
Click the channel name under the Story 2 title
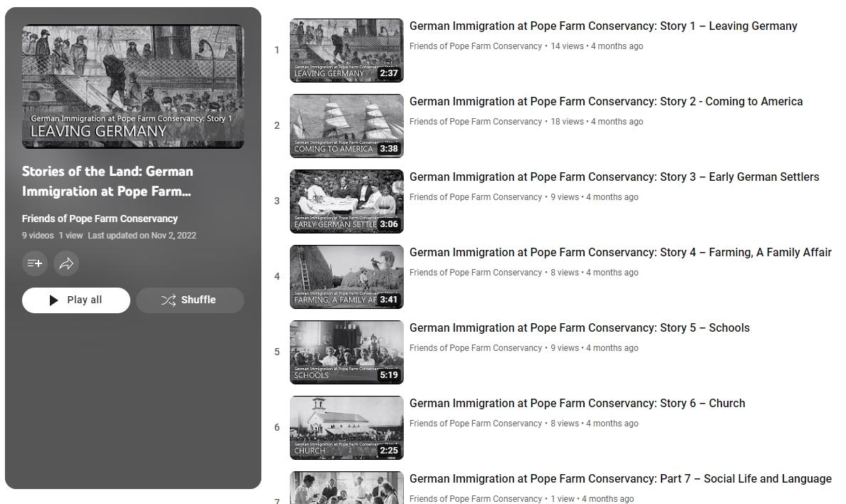475,122
